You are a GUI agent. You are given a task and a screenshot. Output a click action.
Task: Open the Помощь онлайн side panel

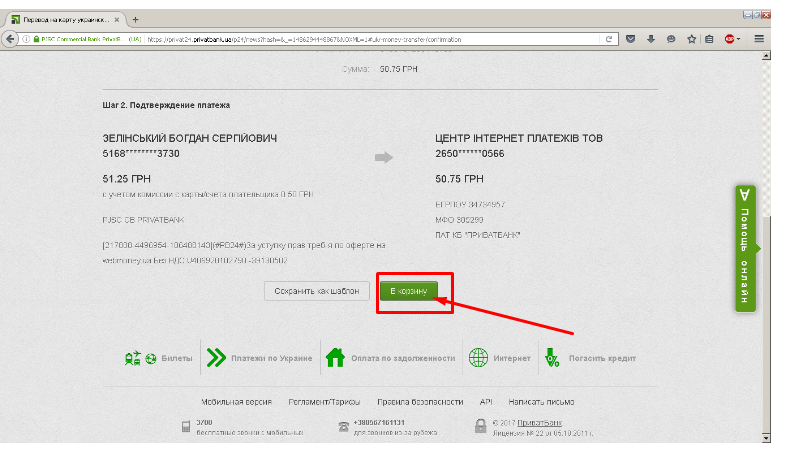click(745, 248)
